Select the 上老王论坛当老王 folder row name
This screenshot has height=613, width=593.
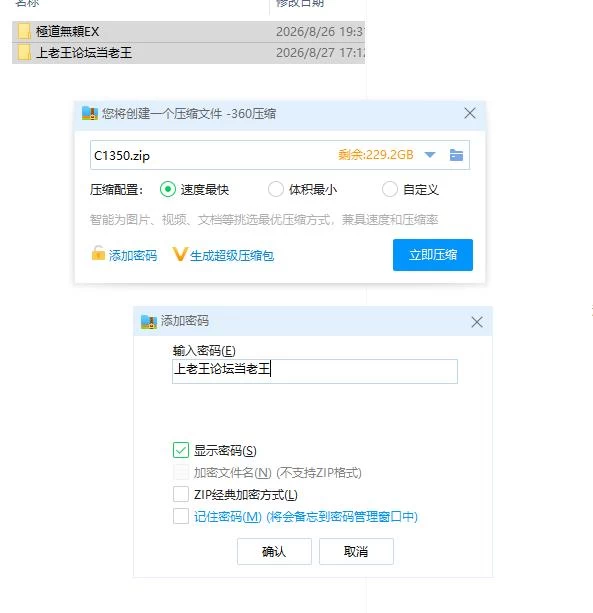click(x=84, y=53)
